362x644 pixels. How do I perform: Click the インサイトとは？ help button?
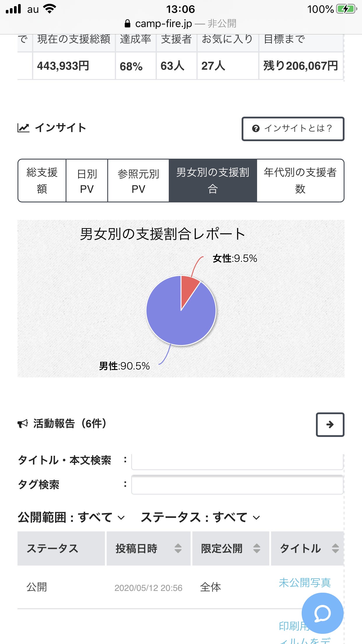(293, 129)
